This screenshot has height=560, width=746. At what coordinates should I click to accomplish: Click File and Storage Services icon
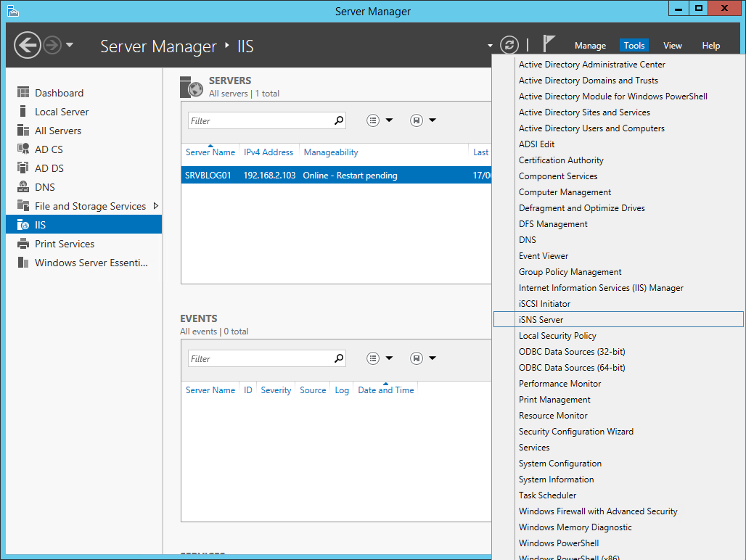coord(22,205)
